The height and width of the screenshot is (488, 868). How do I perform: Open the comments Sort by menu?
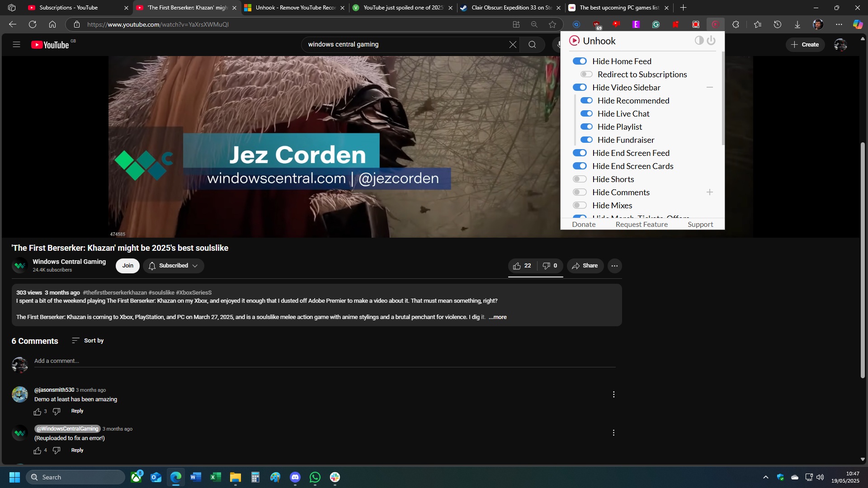88,340
